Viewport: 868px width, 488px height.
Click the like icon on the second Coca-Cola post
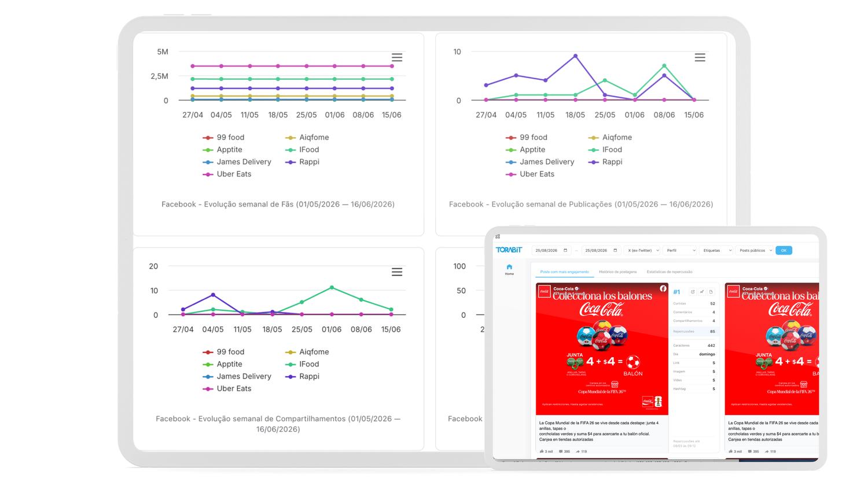[x=731, y=452]
